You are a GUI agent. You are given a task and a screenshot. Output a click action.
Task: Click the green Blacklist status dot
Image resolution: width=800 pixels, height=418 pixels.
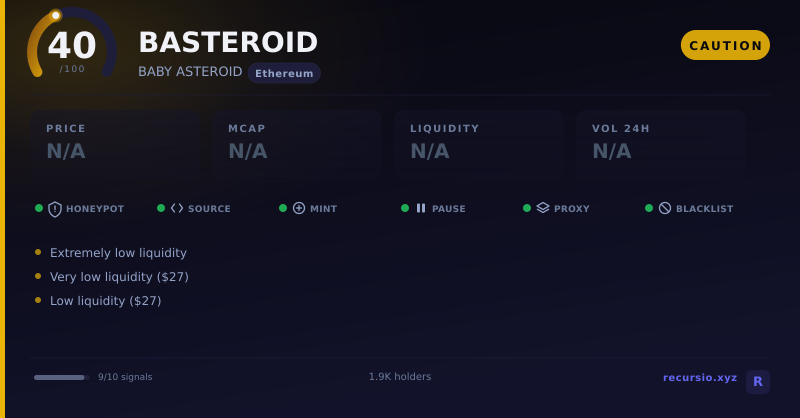[649, 208]
